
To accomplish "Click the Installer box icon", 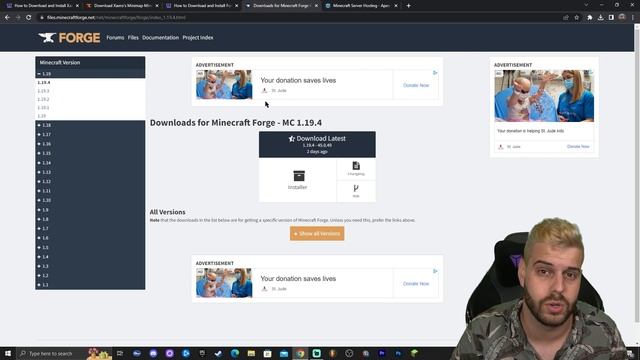I will [x=299, y=176].
